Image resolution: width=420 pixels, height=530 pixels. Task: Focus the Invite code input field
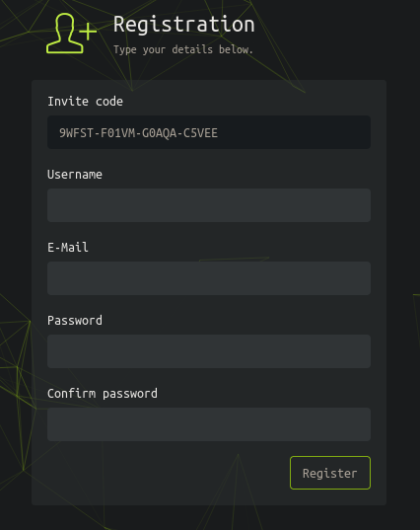click(x=209, y=132)
